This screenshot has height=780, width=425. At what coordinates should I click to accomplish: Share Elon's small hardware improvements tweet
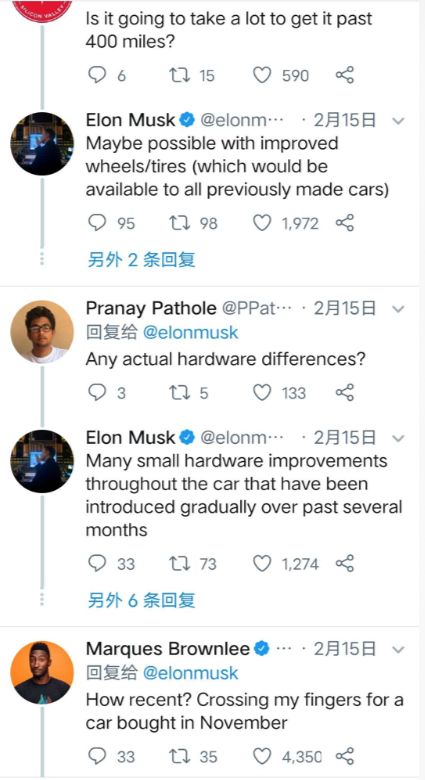click(344, 563)
